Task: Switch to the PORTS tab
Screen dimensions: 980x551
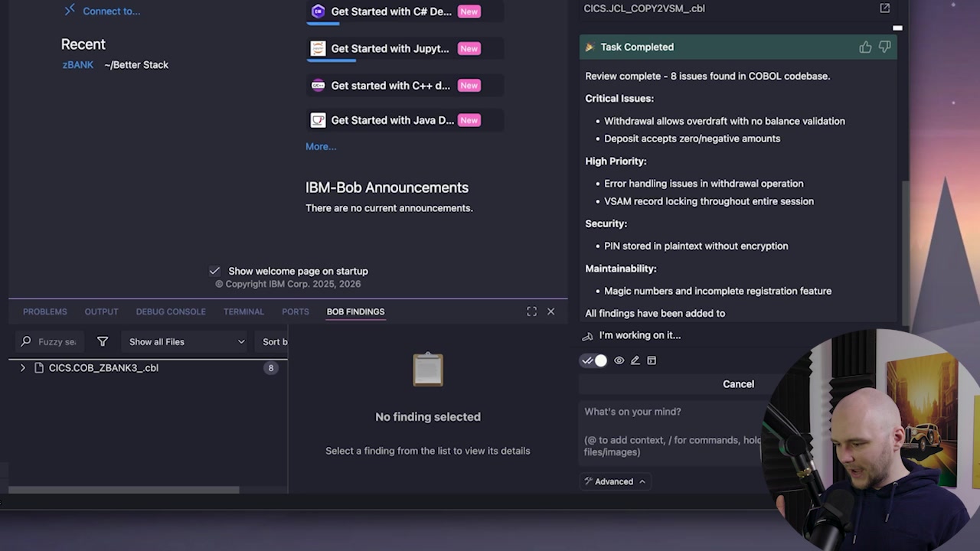Action: pos(295,311)
